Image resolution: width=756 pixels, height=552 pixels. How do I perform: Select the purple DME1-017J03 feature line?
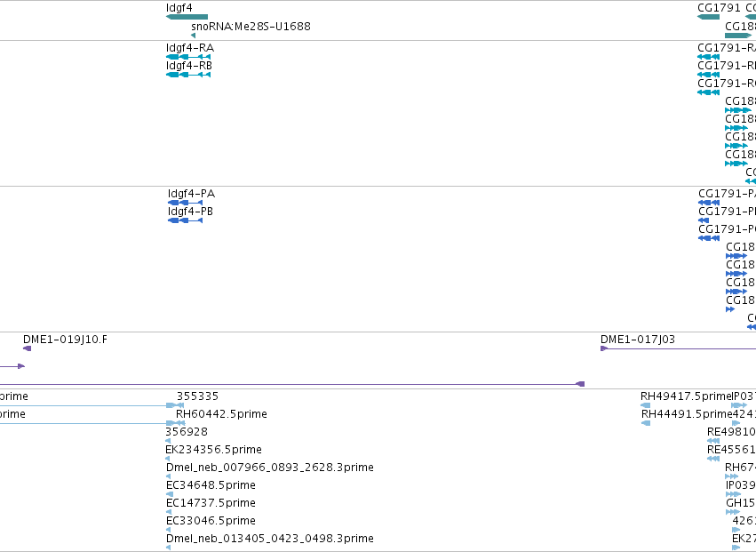point(678,348)
